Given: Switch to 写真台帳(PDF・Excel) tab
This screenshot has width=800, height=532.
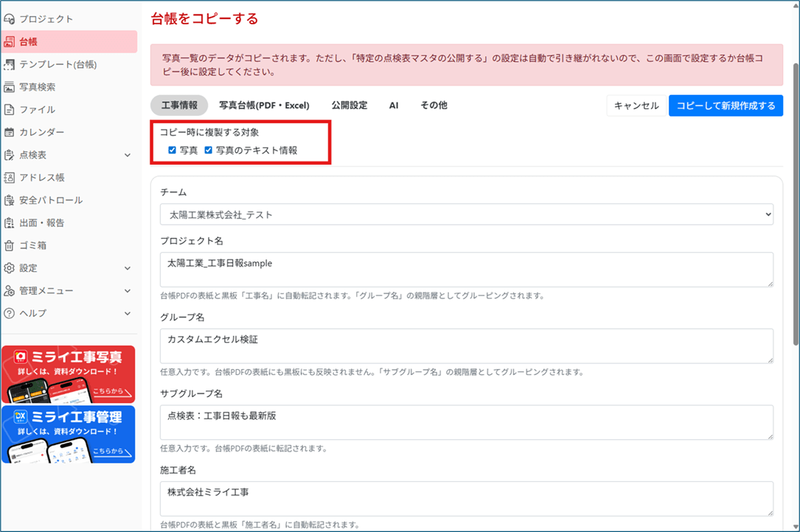Looking at the screenshot, I should click(x=264, y=105).
